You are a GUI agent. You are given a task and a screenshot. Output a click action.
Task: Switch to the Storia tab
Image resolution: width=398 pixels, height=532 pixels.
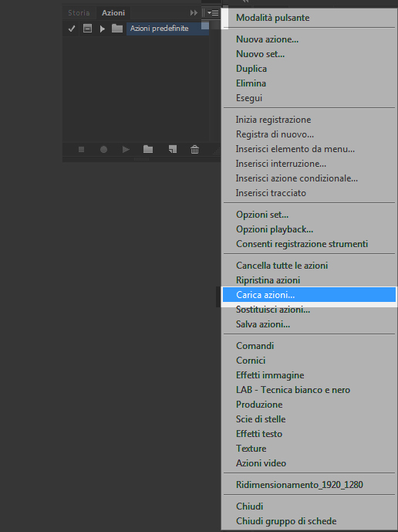pos(79,13)
